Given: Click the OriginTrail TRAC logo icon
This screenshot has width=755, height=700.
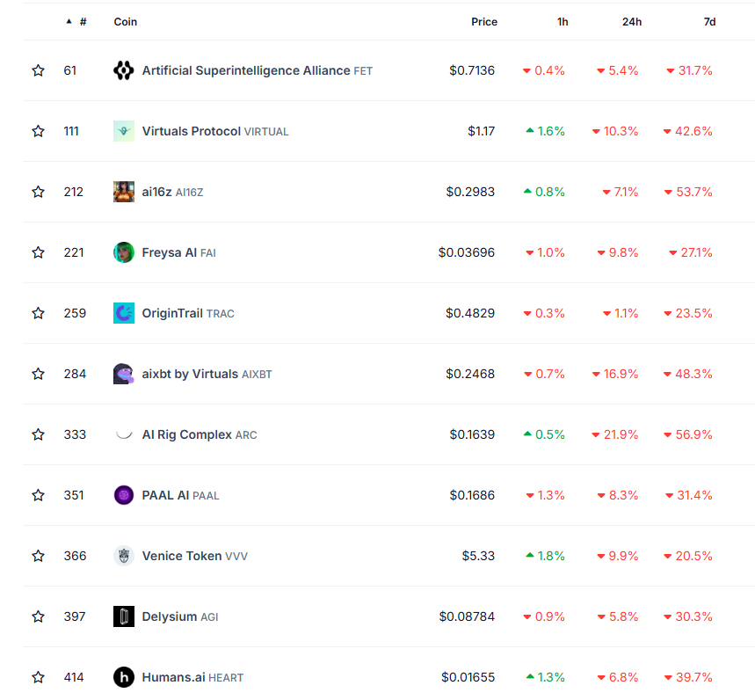Looking at the screenshot, I should point(124,313).
